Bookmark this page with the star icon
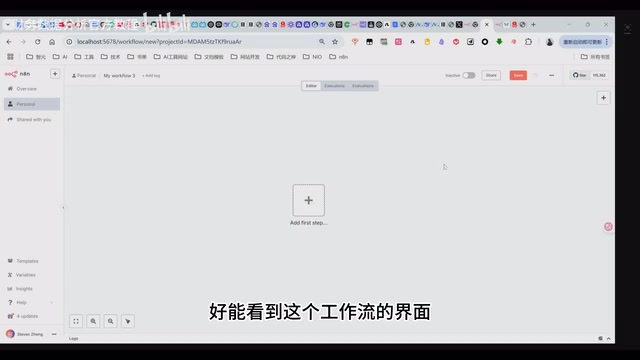 pos(335,42)
